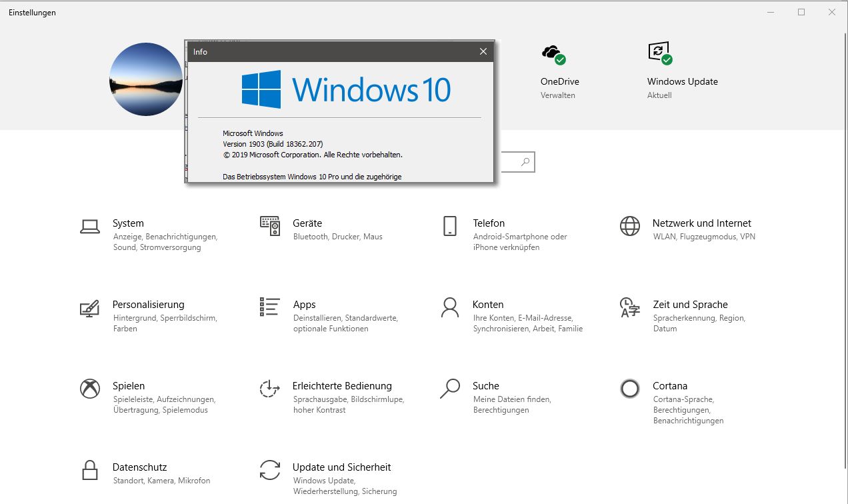
Task: Click the OneDrive cloud icon
Action: [553, 54]
